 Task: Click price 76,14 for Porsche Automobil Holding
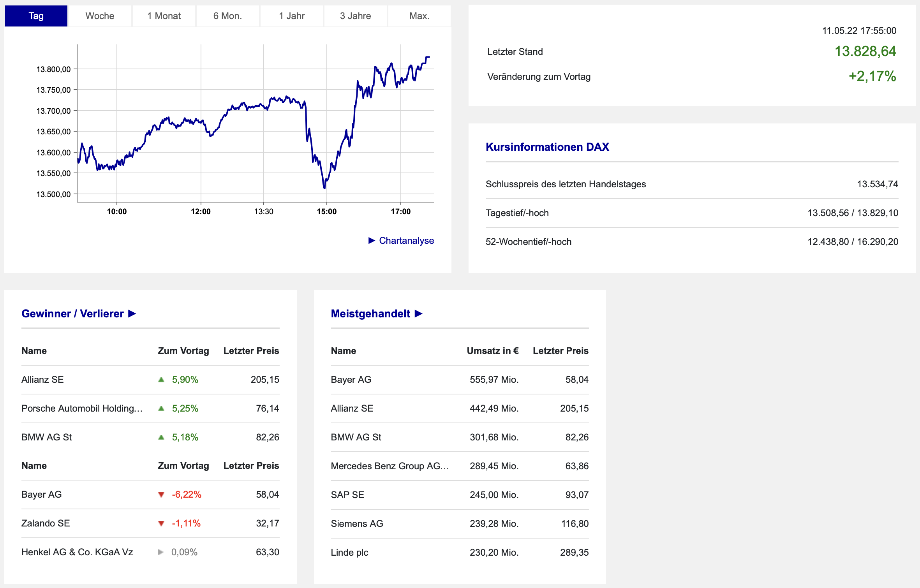coord(268,408)
